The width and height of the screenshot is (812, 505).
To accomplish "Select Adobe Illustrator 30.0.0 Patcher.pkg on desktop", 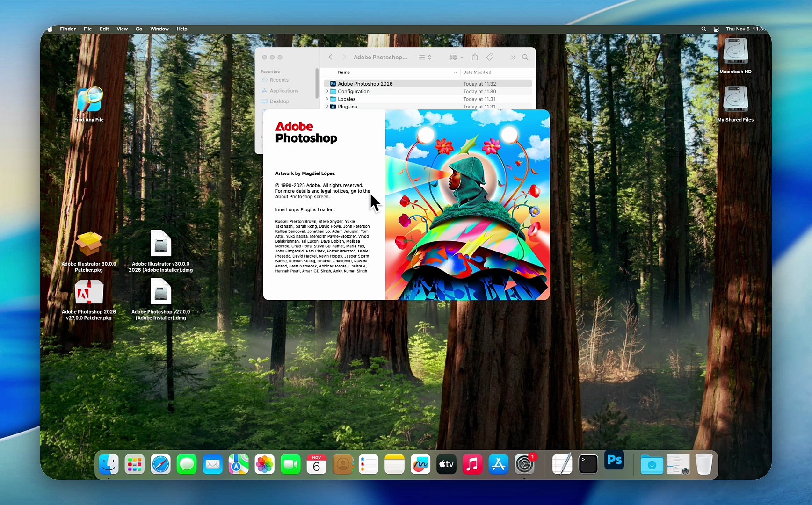I will pyautogui.click(x=89, y=252).
